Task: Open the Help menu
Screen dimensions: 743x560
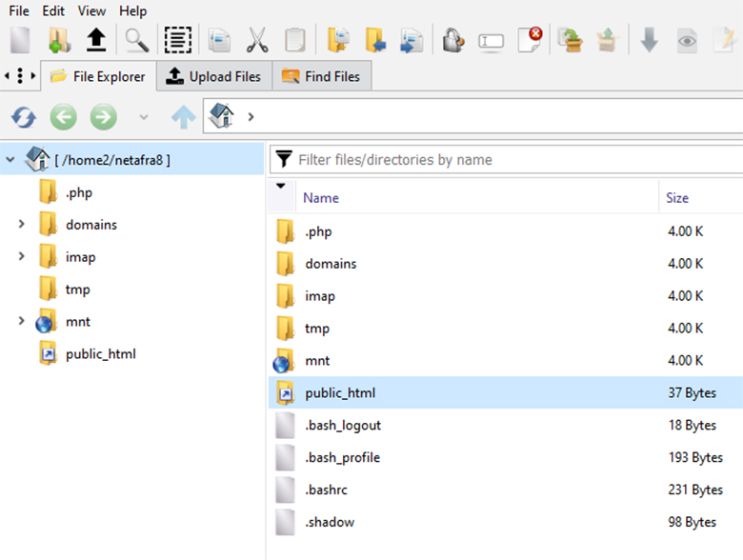Action: tap(132, 10)
